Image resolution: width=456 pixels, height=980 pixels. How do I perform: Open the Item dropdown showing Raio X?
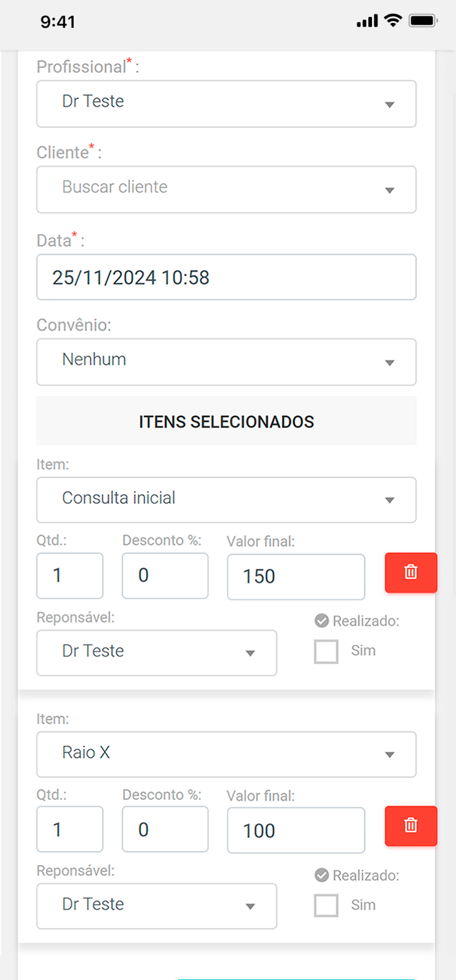[x=226, y=754]
